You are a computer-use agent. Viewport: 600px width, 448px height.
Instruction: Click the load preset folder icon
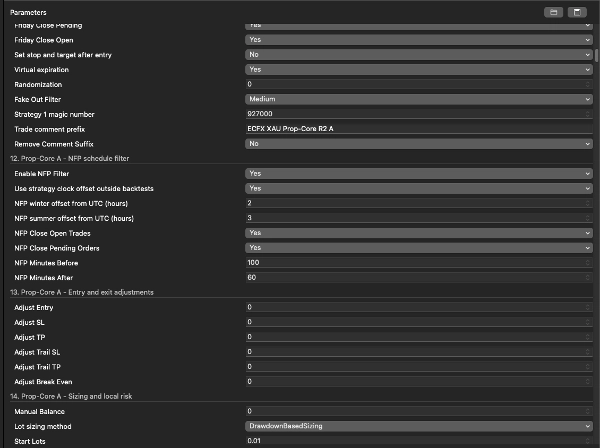click(553, 12)
